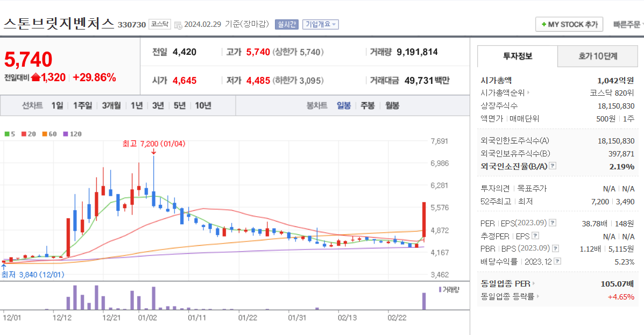644x335 pixels.
Task: Select the 5년 line chart period
Action: coord(180,105)
